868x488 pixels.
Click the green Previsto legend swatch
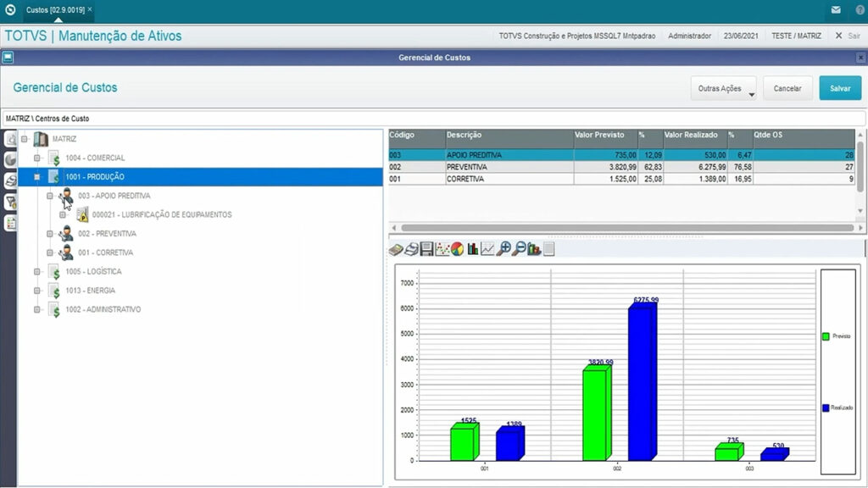point(826,336)
